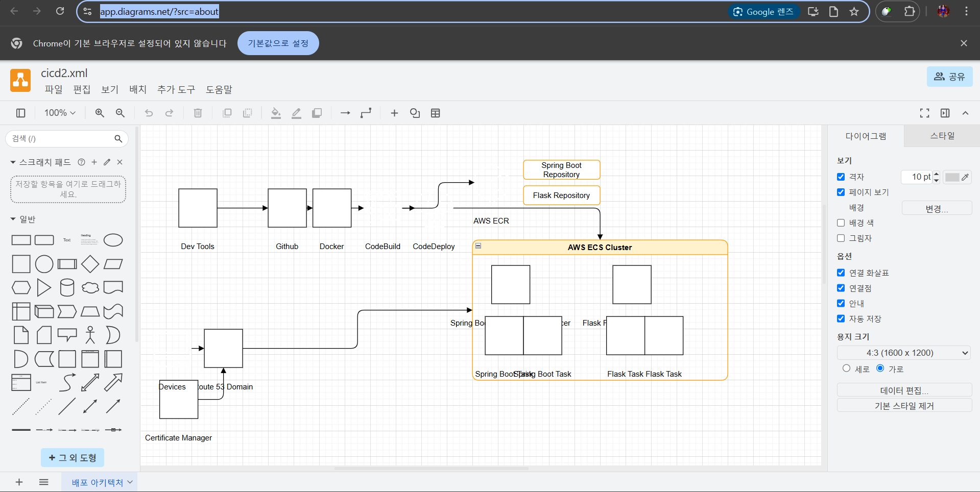Add item to scratchpad with plus icon
This screenshot has height=492, width=980.
[94, 162]
